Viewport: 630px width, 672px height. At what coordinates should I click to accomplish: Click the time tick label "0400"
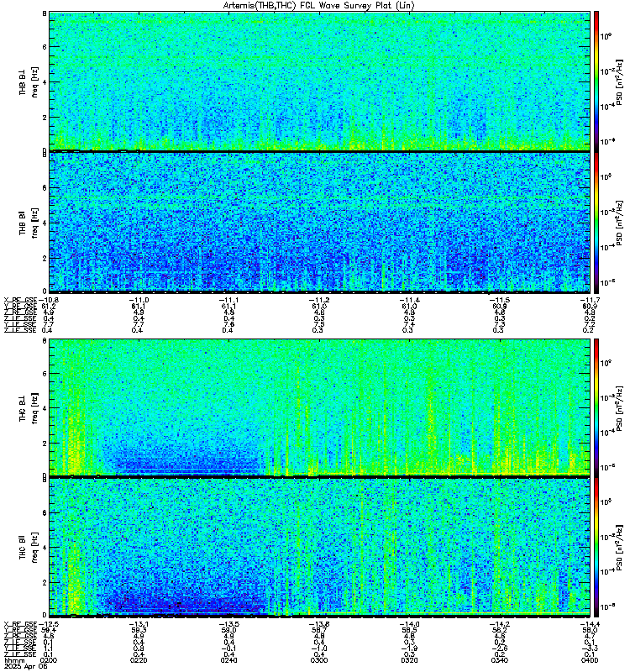[x=590, y=660]
